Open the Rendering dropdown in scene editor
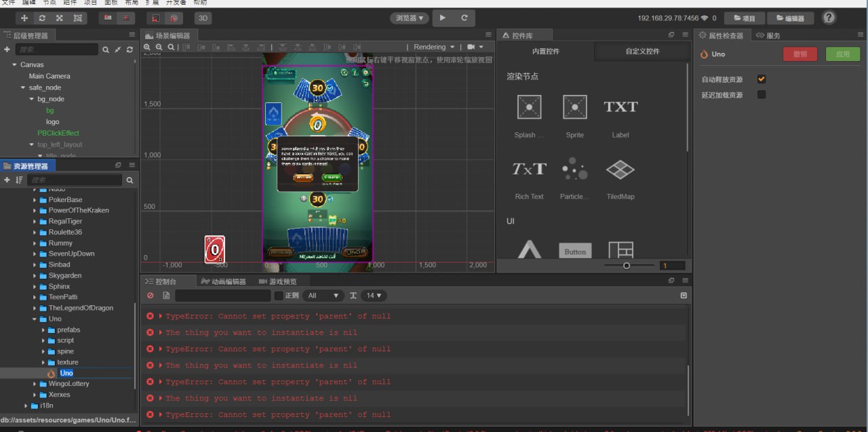 [434, 47]
